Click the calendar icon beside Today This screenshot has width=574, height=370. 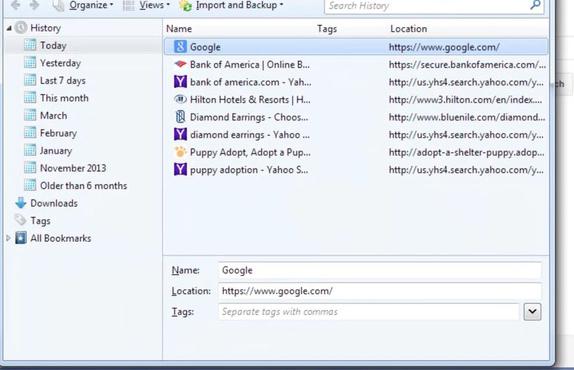[x=30, y=45]
